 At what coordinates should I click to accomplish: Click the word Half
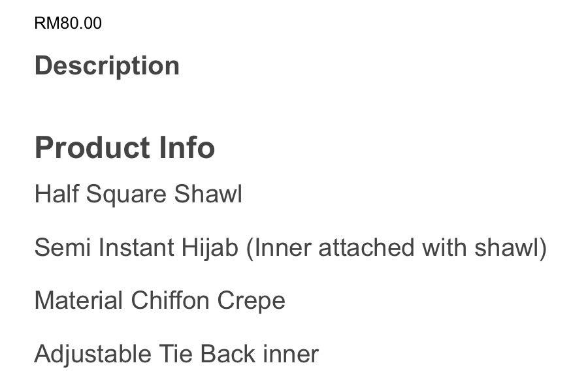click(x=54, y=195)
